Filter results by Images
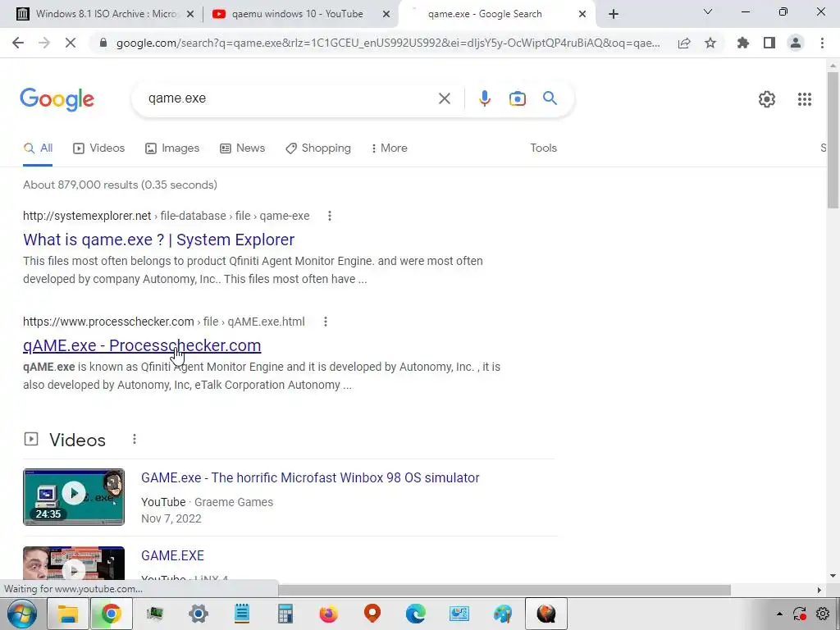This screenshot has height=630, width=840. [172, 148]
